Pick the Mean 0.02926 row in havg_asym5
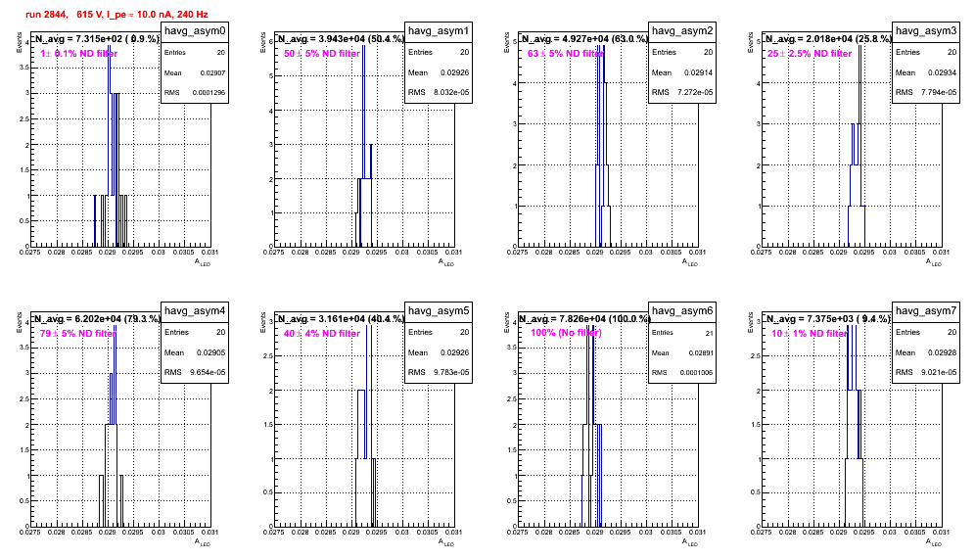The width and height of the screenshot is (975, 560). [439, 352]
